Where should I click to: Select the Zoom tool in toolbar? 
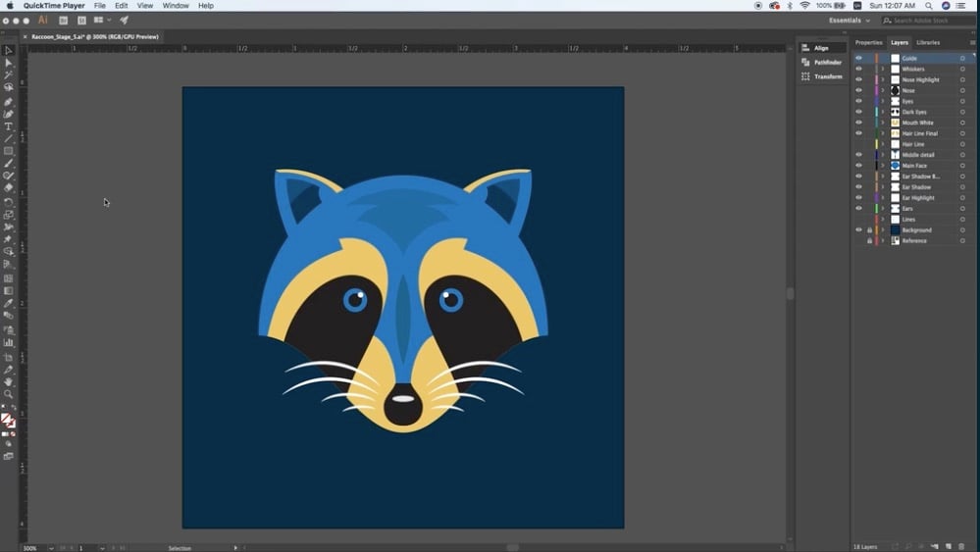[9, 394]
